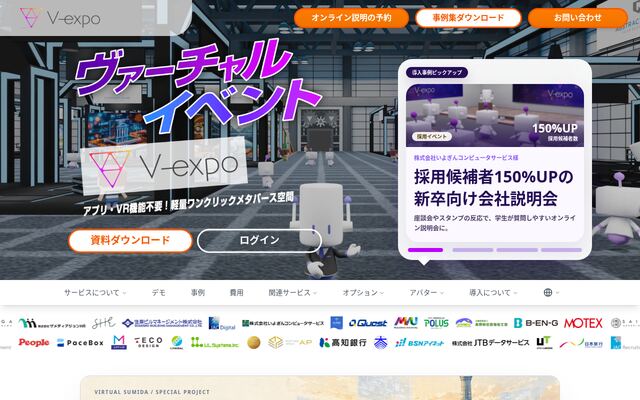Click the 日本旅行 logo
The height and width of the screenshot is (400, 640).
[x=581, y=343]
